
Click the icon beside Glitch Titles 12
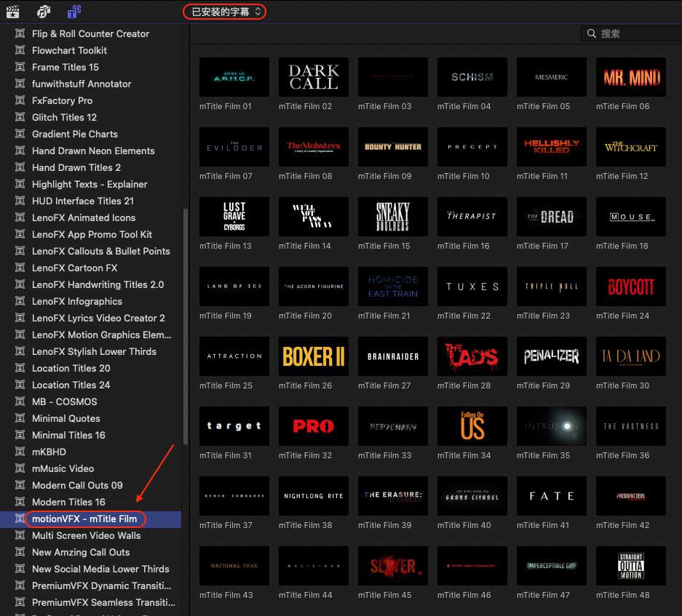click(x=20, y=117)
